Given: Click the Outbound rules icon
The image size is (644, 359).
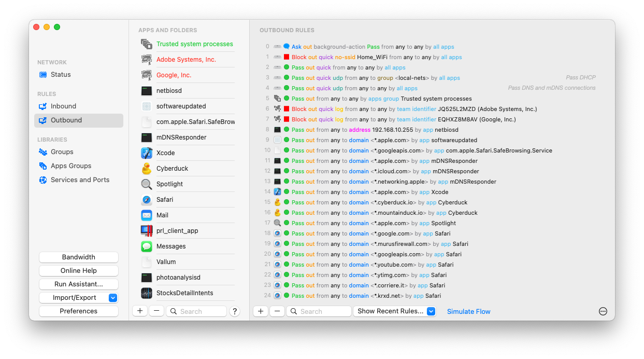Looking at the screenshot, I should 43,120.
